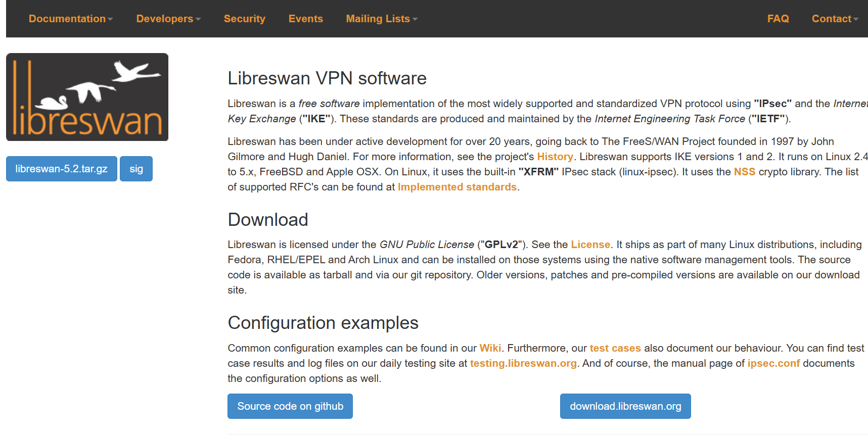This screenshot has width=868, height=435.
Task: Open the FAQ page
Action: pyautogui.click(x=778, y=19)
